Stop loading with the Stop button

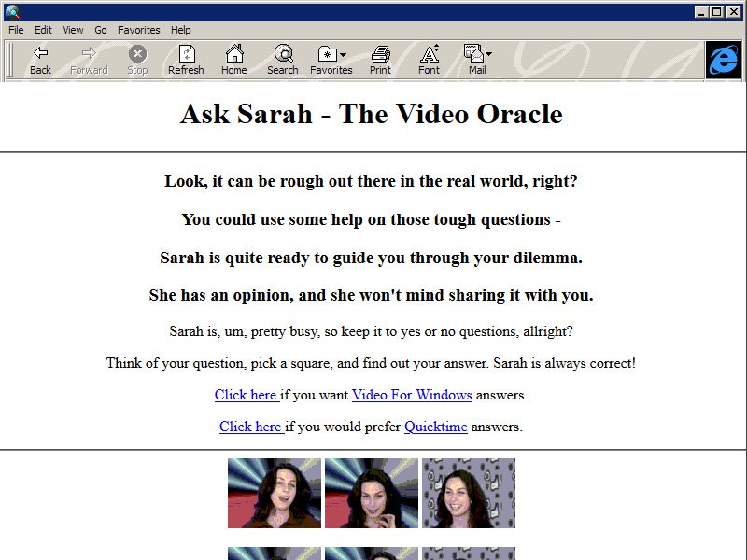pos(137,61)
